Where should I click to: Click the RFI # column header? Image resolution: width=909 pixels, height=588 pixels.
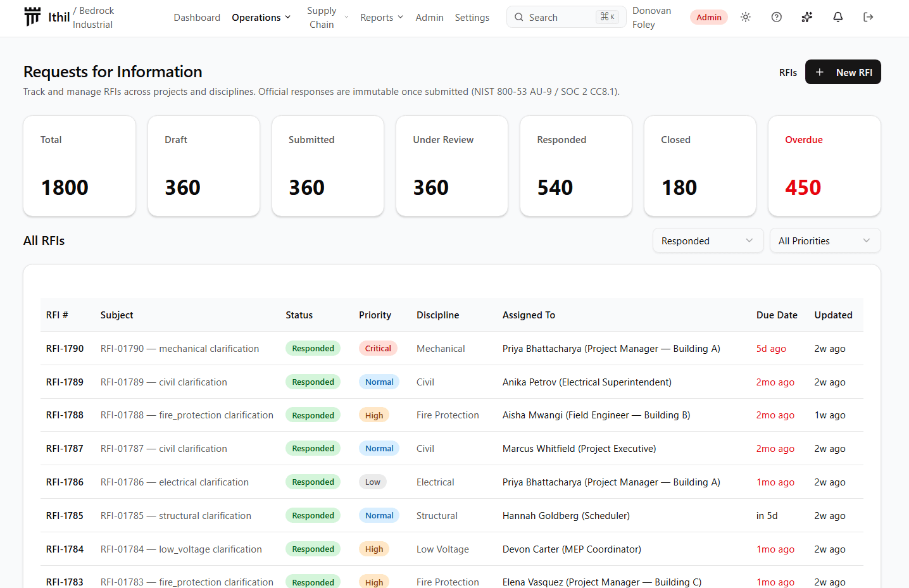57,315
